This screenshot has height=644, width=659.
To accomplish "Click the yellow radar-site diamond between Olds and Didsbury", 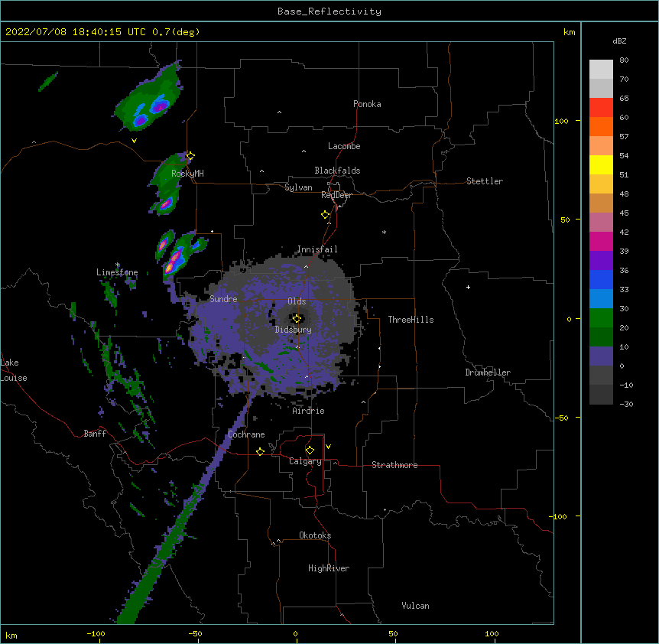I will click(297, 319).
